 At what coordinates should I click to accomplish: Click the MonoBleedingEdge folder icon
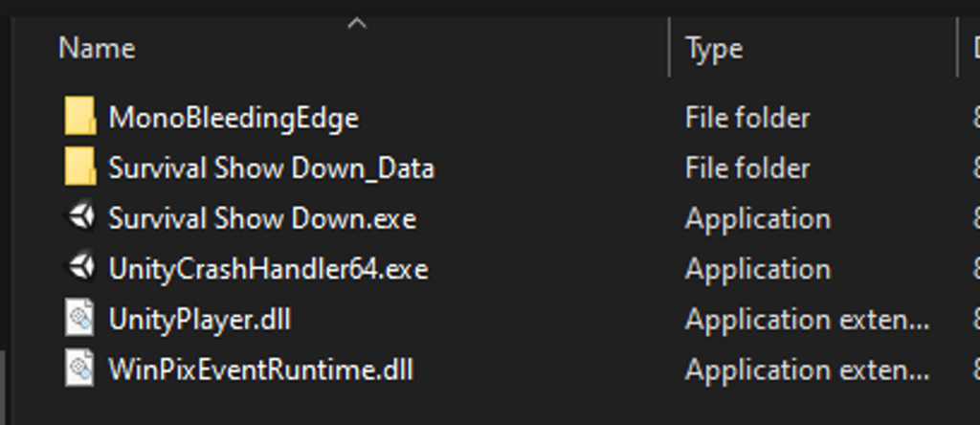pos(80,118)
